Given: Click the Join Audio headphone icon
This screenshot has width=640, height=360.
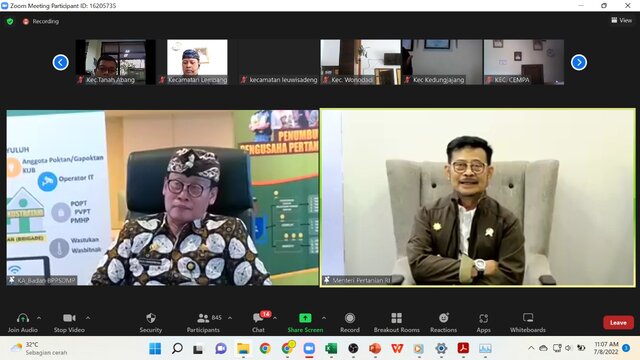Looking at the screenshot, I should pyautogui.click(x=23, y=318).
